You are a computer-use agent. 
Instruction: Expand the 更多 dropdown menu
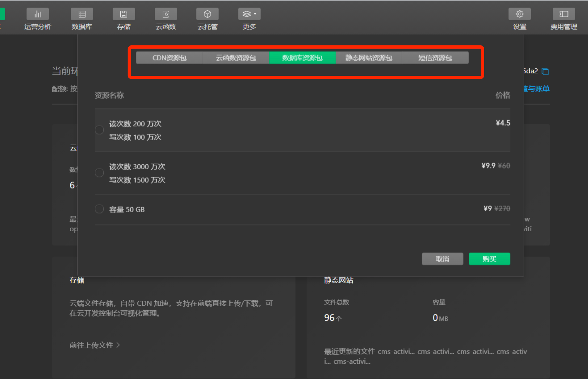pos(249,14)
